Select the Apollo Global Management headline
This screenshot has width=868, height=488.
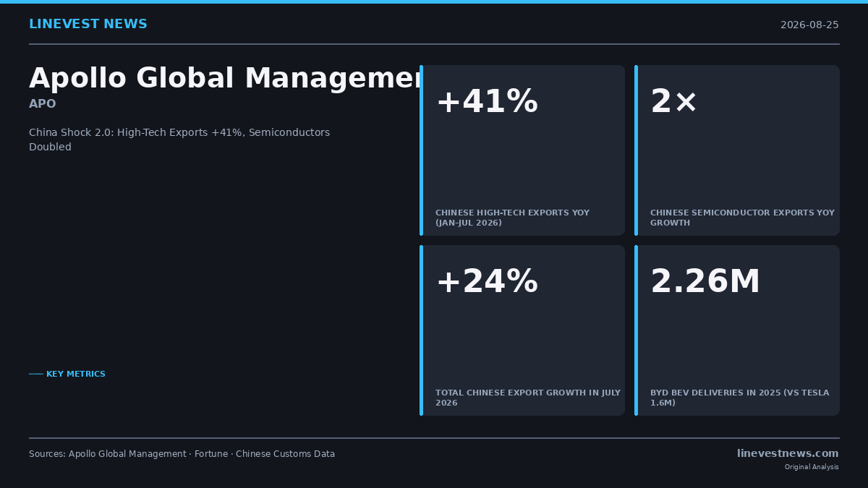[225, 79]
